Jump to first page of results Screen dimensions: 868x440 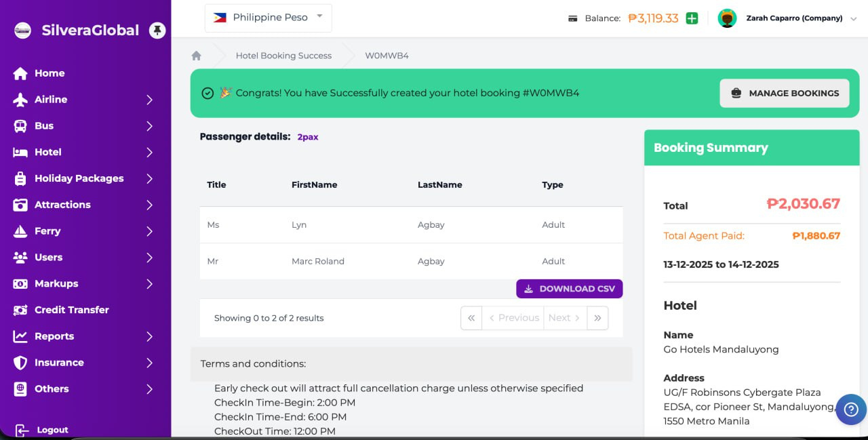coord(471,318)
